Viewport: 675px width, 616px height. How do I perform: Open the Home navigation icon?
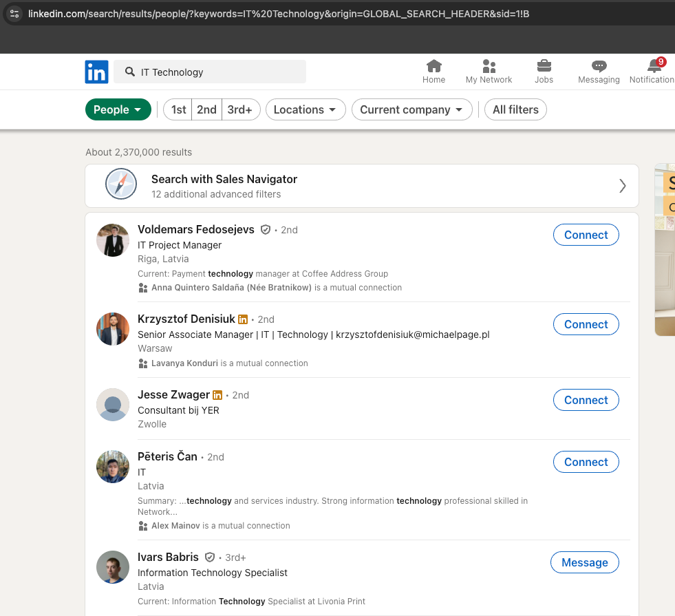pos(433,67)
